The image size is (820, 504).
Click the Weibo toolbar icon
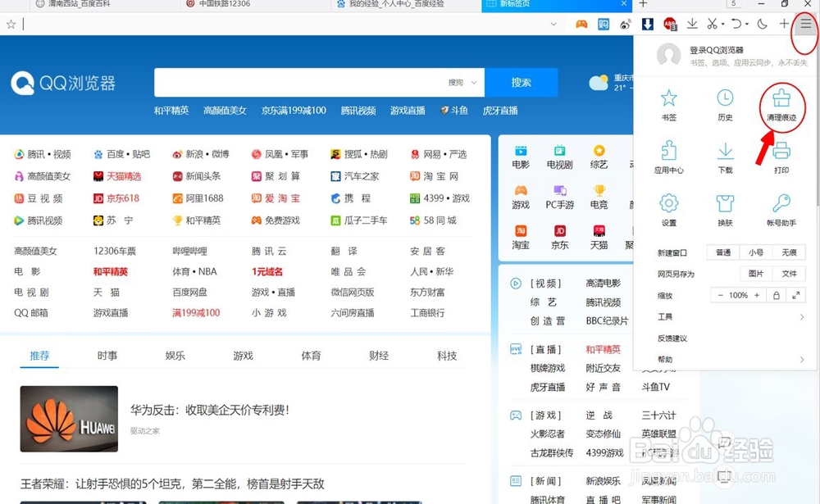pyautogui.click(x=625, y=24)
